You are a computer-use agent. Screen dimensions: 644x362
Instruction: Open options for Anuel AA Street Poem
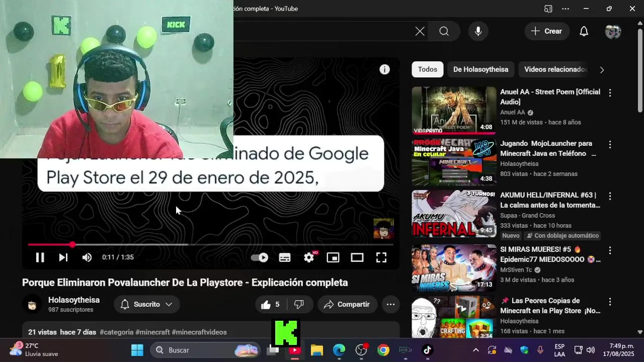point(610,93)
